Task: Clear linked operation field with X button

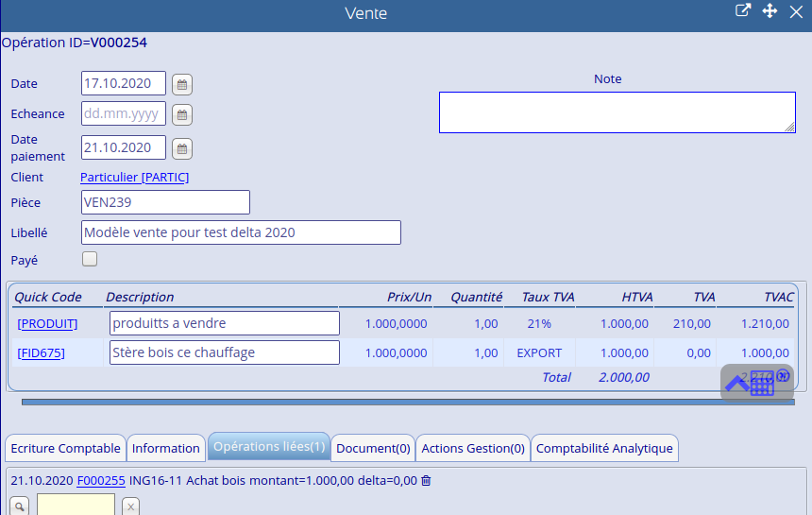Action: click(x=130, y=506)
